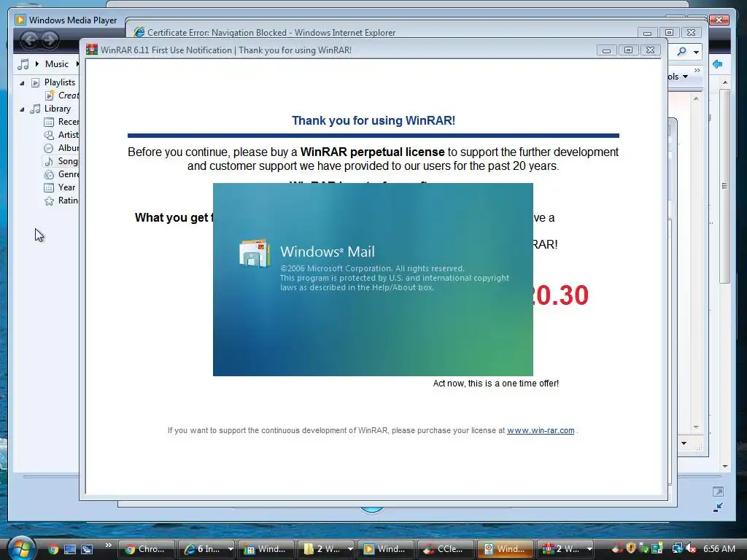Click Switch between windows in Quick Launch

pyautogui.click(x=87, y=549)
